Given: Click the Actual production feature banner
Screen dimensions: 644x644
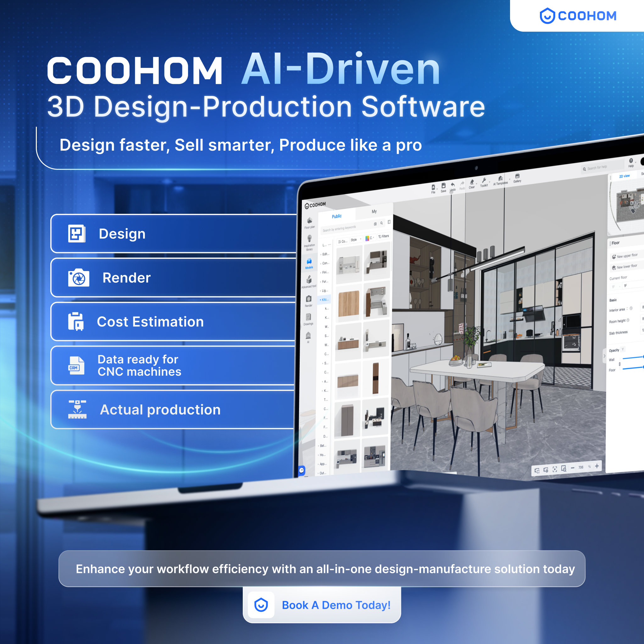Looking at the screenshot, I should tap(173, 410).
